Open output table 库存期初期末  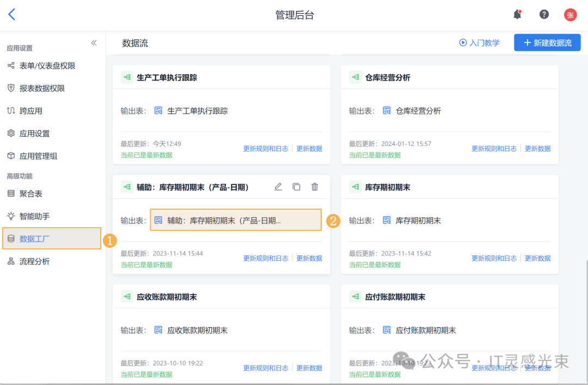(418, 221)
